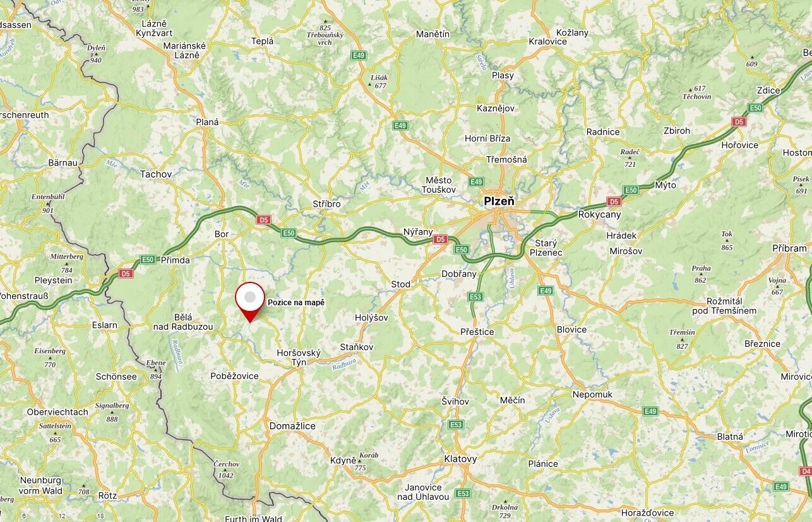Select the Klatovy town label

(460, 459)
